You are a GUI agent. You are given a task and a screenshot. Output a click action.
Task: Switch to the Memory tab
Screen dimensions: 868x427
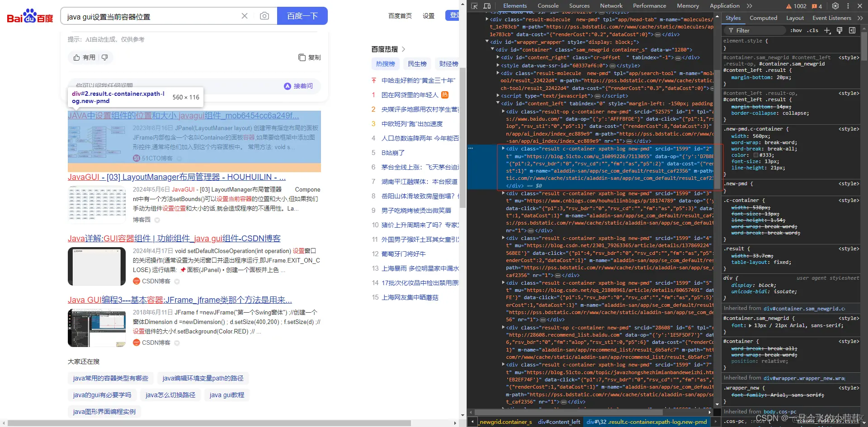pos(688,6)
